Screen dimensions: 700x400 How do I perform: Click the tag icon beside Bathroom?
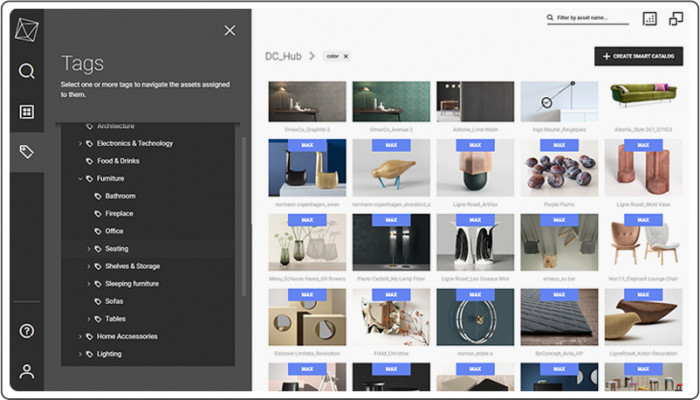pyautogui.click(x=98, y=196)
